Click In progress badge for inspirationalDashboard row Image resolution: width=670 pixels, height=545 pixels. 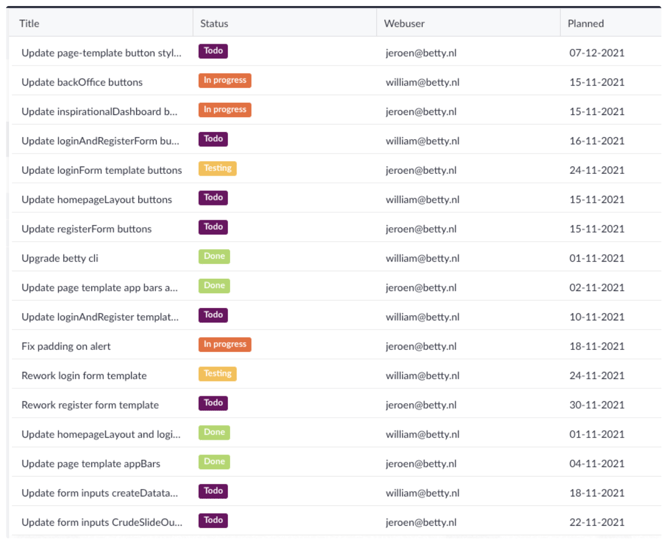click(225, 110)
